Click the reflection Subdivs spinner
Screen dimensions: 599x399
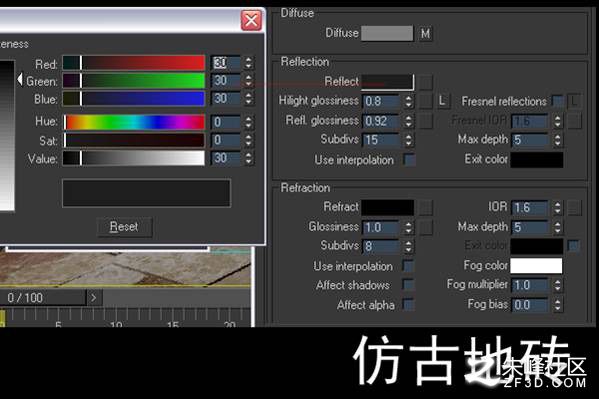[408, 140]
